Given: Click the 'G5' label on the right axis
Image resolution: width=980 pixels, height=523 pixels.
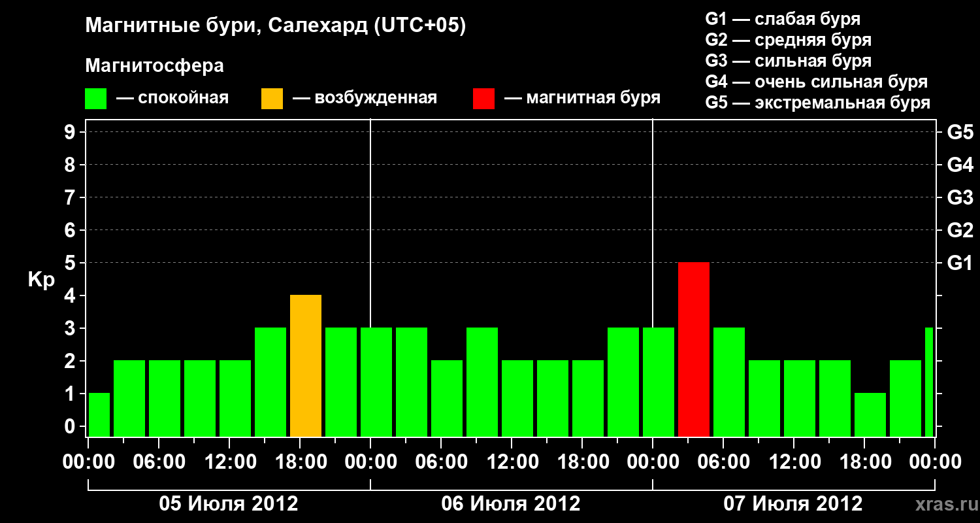Looking at the screenshot, I should (x=960, y=132).
